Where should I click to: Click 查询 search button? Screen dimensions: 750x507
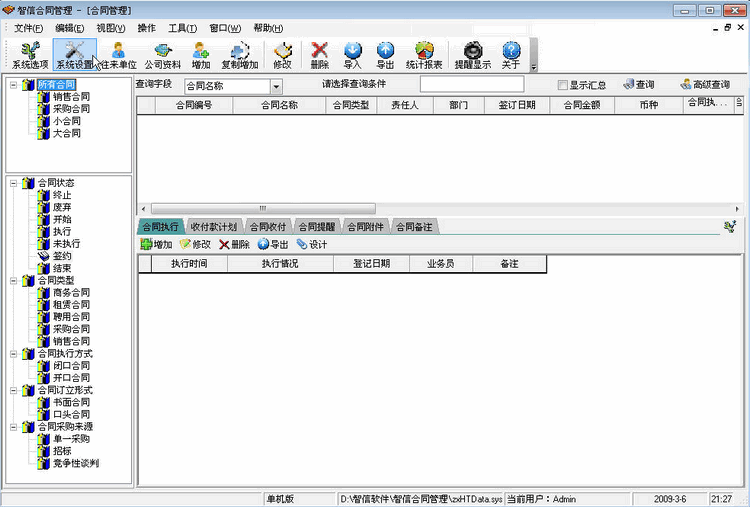tap(639, 85)
